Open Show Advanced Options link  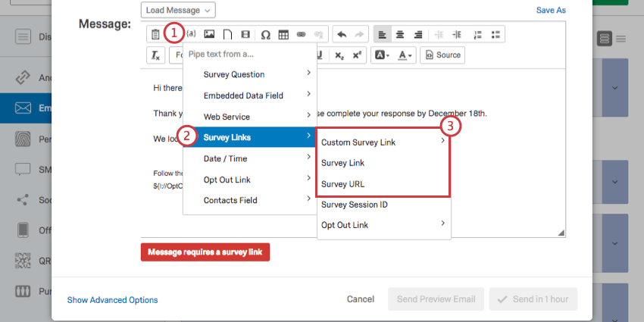[113, 300]
